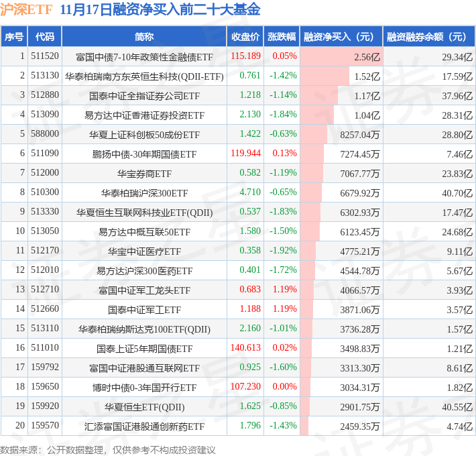Click net buy value 7067.77万
Viewport: 476px width, 456px height.
click(x=360, y=174)
